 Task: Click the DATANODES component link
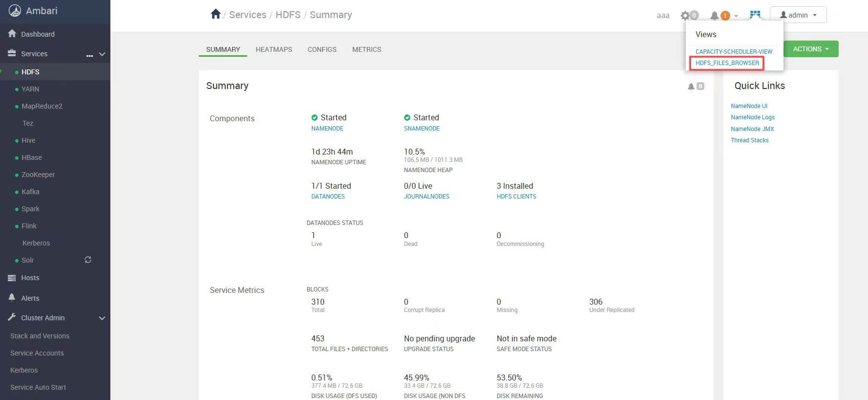328,197
